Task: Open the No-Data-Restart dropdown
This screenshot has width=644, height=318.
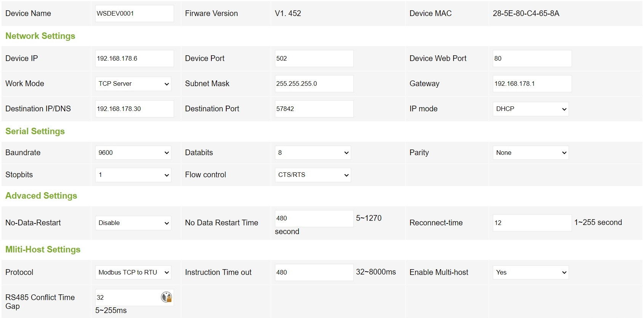Action: [x=133, y=223]
